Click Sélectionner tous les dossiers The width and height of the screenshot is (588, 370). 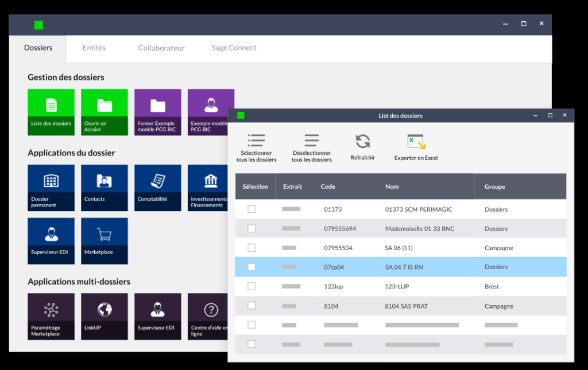(257, 148)
